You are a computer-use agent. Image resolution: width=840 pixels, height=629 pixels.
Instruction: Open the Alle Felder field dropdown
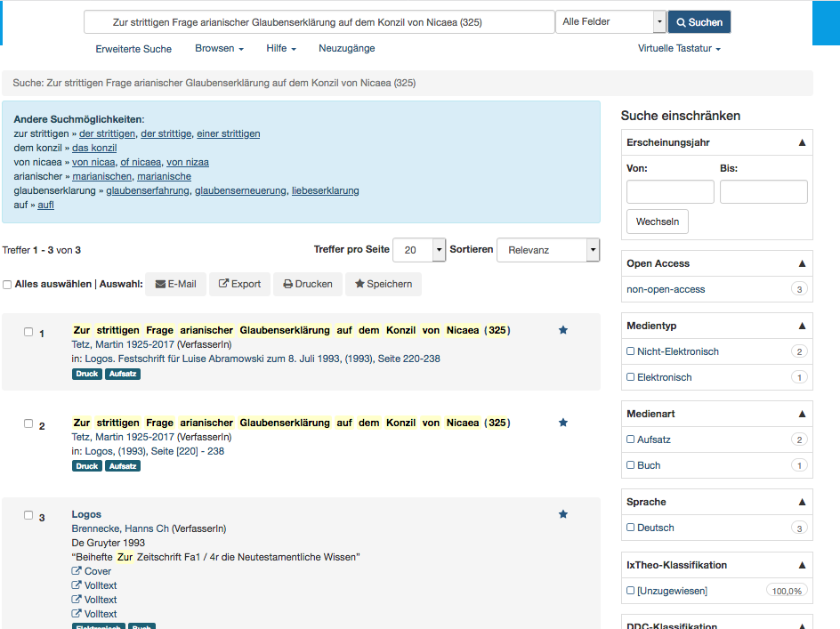[610, 22]
